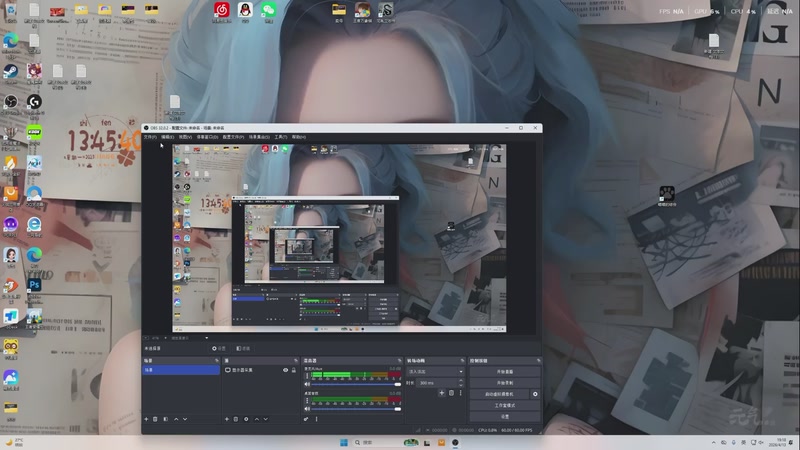The height and width of the screenshot is (450, 800).
Task: Select the display capture source row
Action: tap(261, 370)
